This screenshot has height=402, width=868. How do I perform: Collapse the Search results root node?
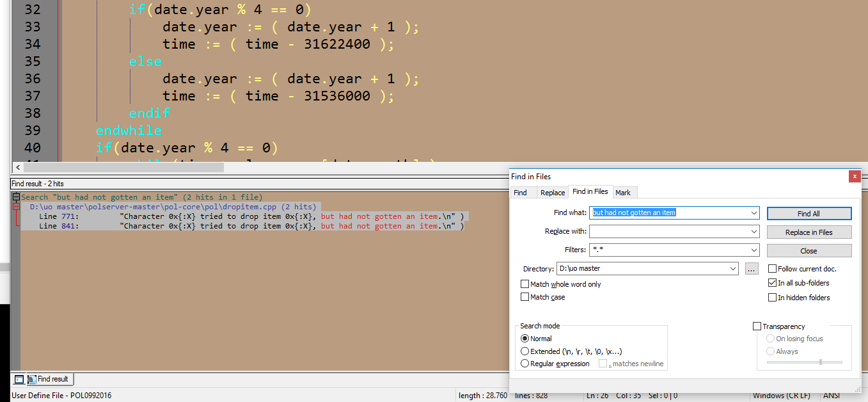click(16, 197)
